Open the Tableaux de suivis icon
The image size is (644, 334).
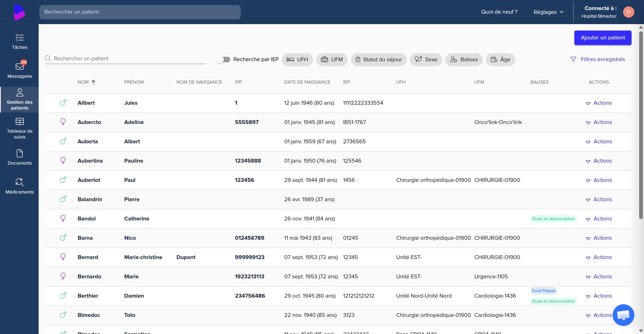[x=20, y=121]
